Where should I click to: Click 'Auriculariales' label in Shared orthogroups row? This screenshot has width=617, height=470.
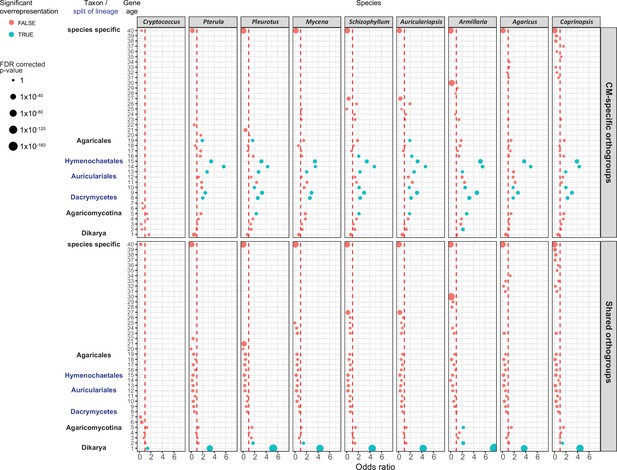click(x=94, y=390)
